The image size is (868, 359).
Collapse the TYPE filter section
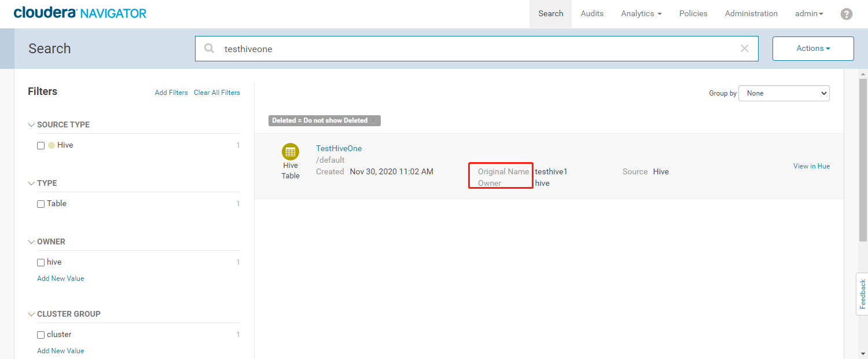(x=31, y=184)
